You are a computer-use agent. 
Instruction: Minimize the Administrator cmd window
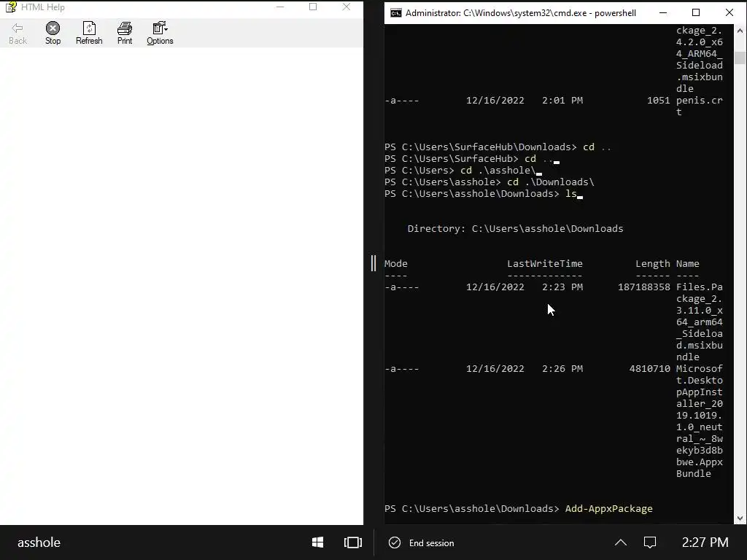coord(662,13)
